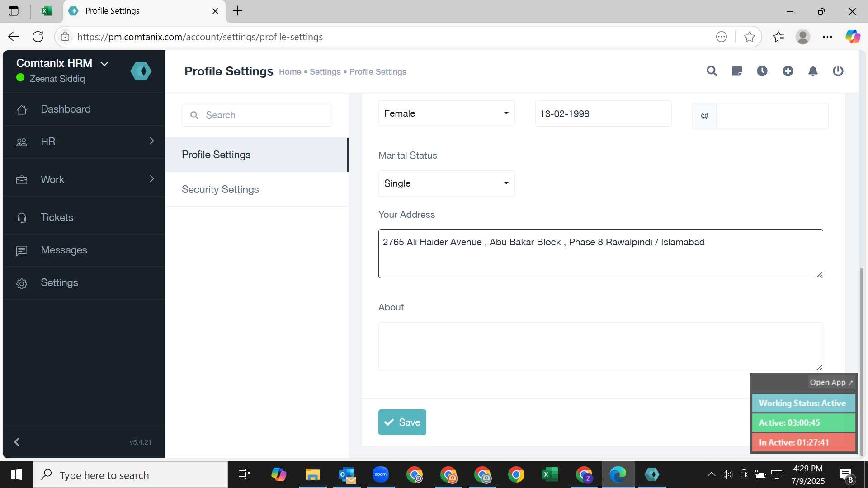Open Messages in the sidebar

point(84,250)
